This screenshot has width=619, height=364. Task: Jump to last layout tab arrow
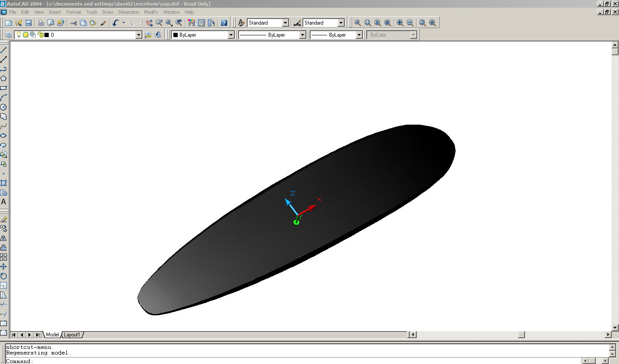click(38, 335)
